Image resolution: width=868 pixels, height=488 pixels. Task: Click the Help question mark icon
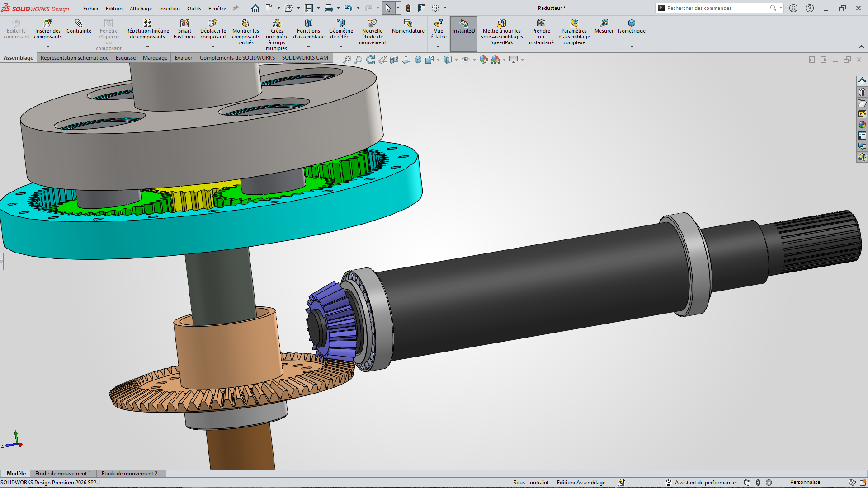click(810, 8)
